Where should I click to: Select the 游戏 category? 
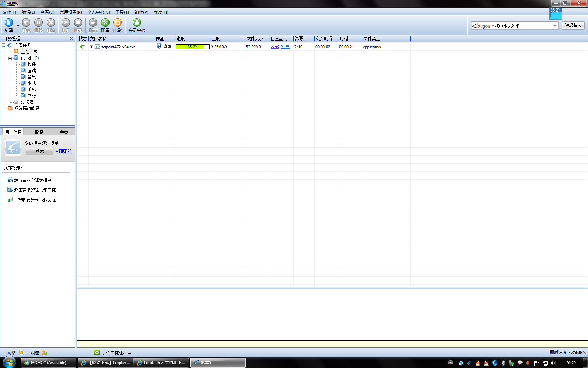coord(31,70)
